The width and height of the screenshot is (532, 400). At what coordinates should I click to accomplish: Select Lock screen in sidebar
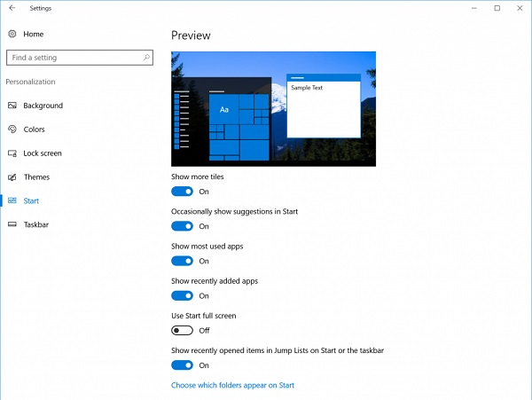click(43, 153)
